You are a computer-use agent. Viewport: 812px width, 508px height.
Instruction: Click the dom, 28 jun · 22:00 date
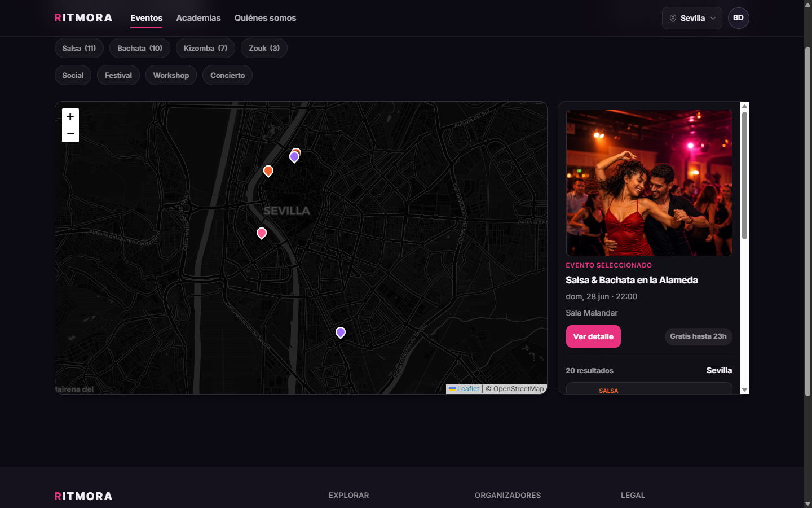pos(601,296)
